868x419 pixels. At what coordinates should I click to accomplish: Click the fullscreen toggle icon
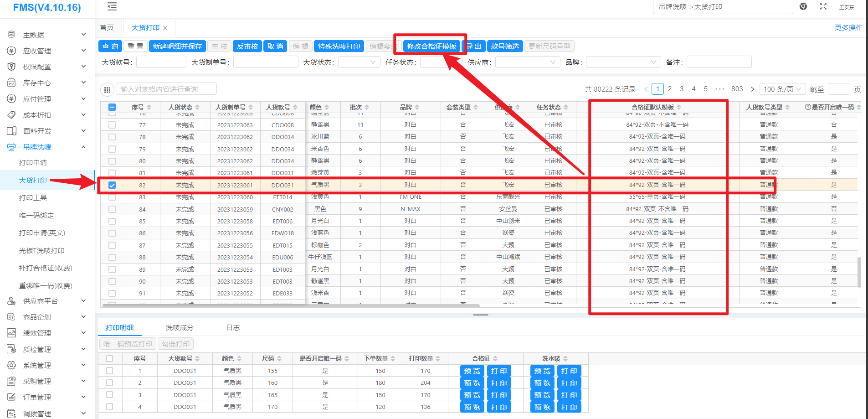pyautogui.click(x=823, y=6)
